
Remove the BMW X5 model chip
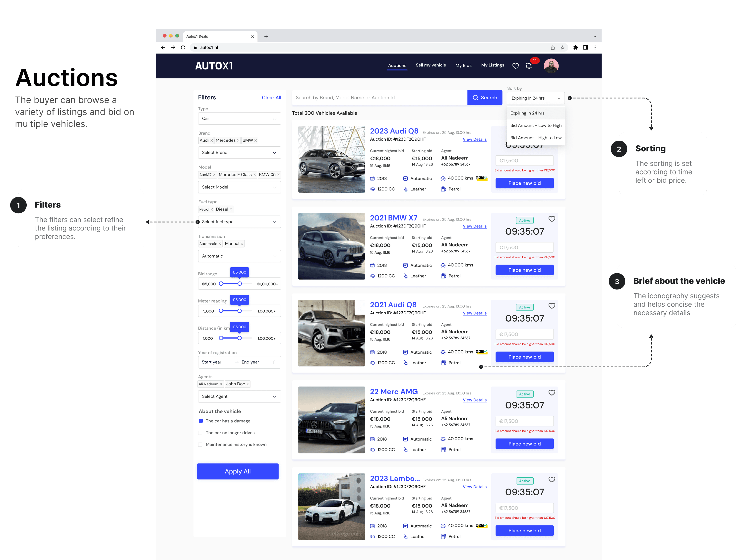point(278,175)
